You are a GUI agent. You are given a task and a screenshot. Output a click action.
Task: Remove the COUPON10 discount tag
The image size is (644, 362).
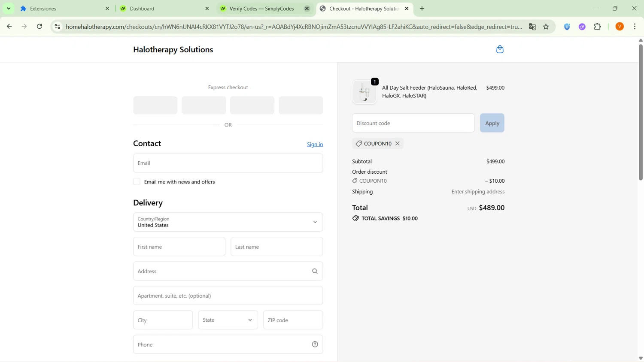[398, 144]
